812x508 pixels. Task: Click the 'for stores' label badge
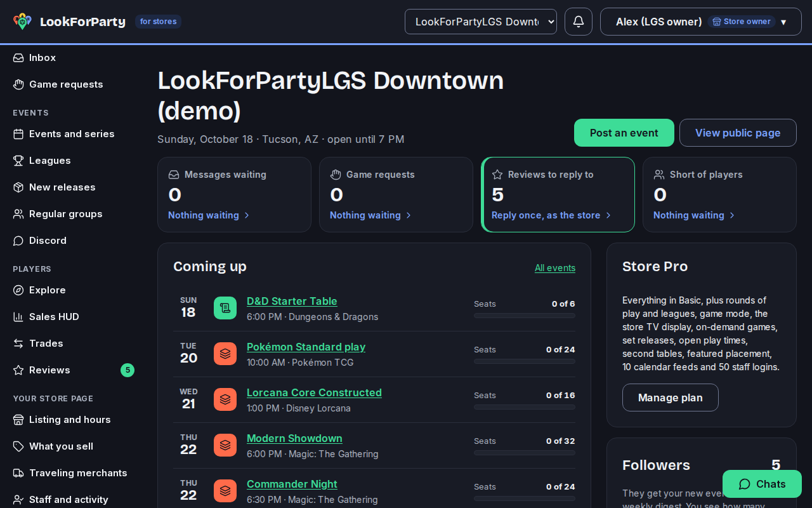[158, 22]
